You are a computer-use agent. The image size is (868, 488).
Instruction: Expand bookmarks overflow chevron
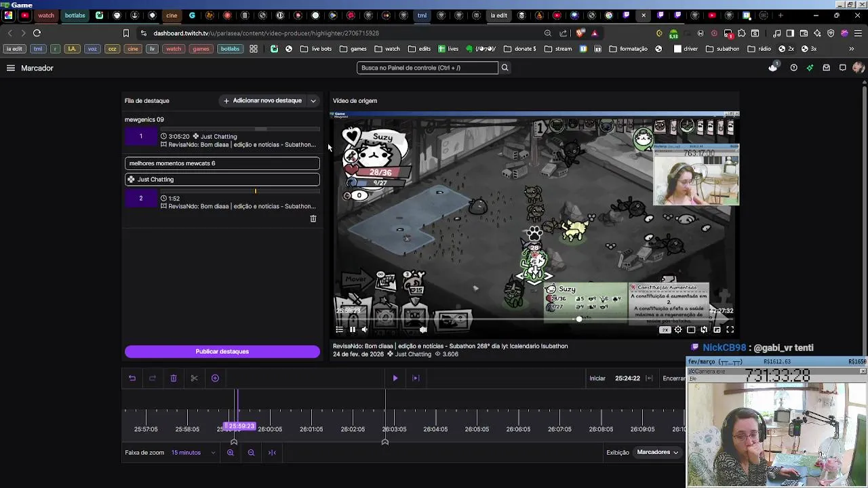coord(851,49)
